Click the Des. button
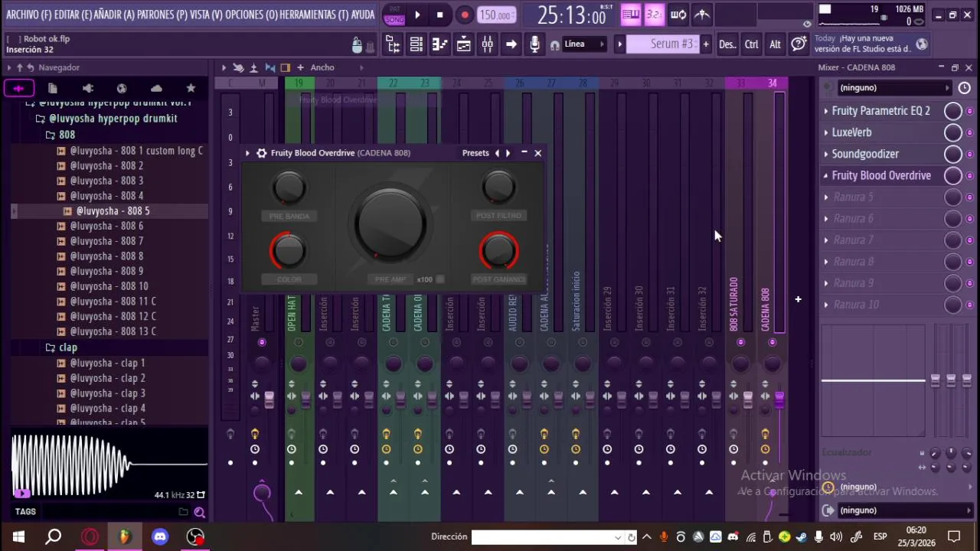This screenshot has width=980, height=551. pos(727,44)
